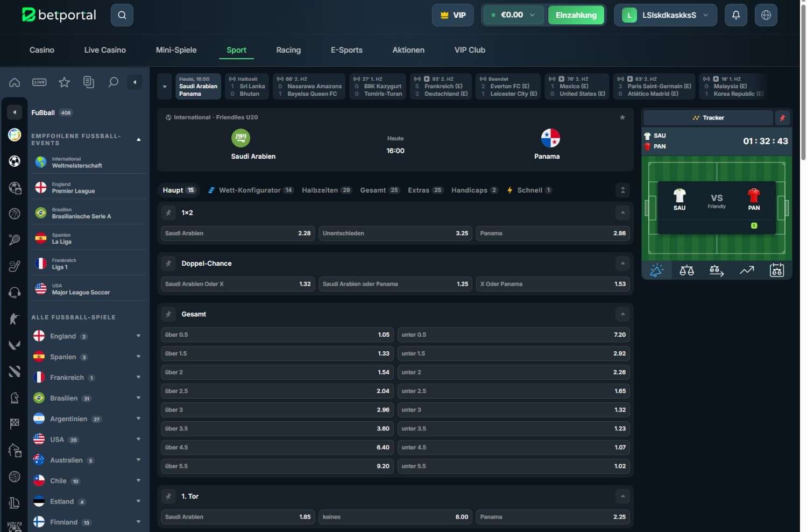807x532 pixels.
Task: Open tracker trend line chart icon
Action: [747, 271]
